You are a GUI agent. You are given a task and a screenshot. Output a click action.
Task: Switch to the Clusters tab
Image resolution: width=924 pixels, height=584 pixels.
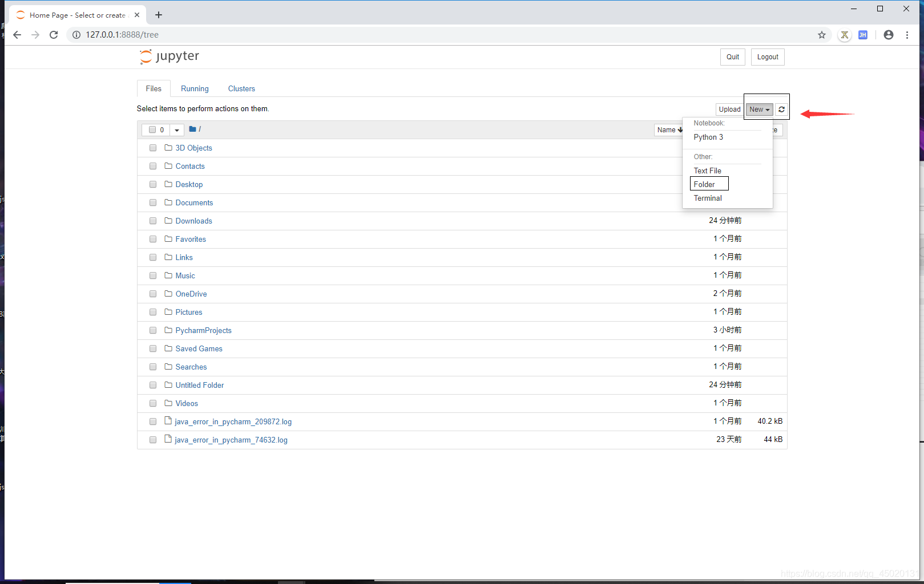coord(241,88)
